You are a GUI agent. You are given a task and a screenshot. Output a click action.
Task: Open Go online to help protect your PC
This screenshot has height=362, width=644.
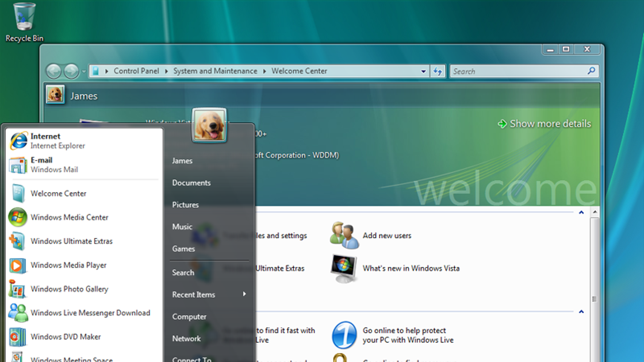tap(408, 335)
